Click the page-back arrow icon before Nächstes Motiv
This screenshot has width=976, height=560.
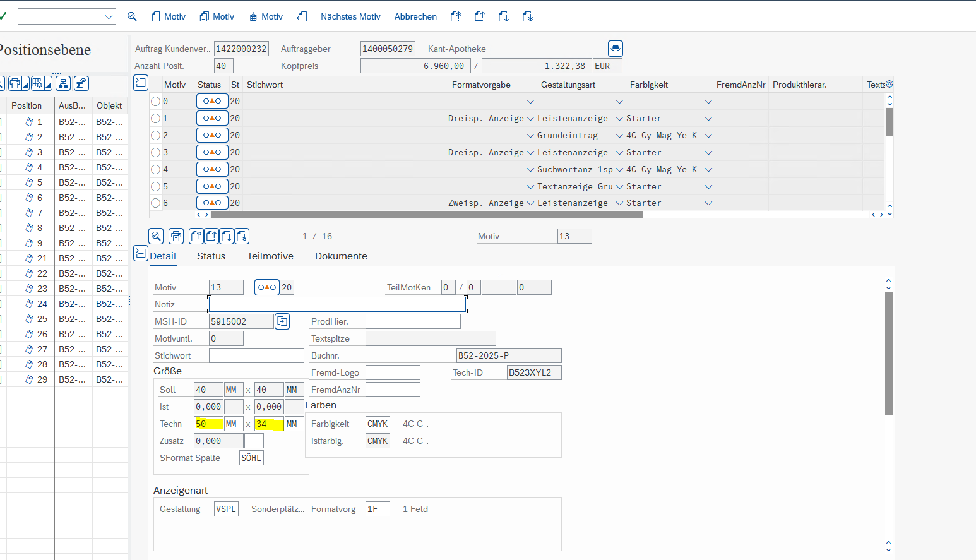point(302,16)
